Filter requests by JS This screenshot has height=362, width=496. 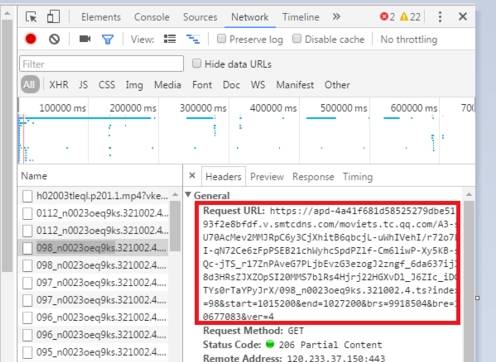83,85
